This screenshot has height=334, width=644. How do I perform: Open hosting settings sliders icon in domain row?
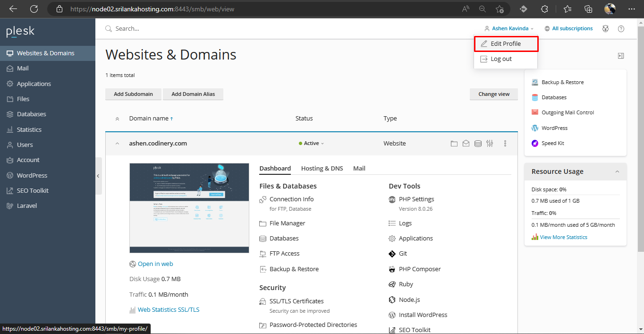[490, 144]
